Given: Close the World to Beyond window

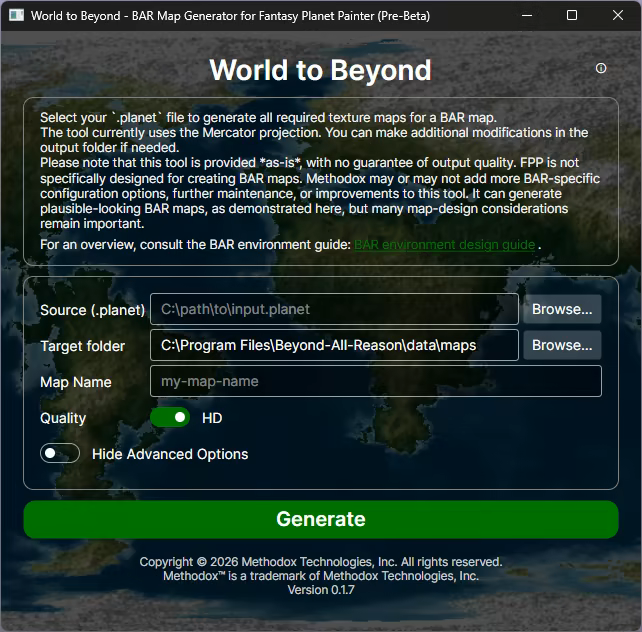Looking at the screenshot, I should (x=618, y=16).
